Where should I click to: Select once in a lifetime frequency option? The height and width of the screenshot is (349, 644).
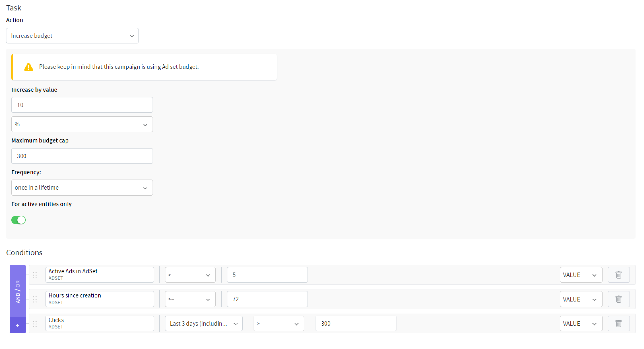coord(82,187)
